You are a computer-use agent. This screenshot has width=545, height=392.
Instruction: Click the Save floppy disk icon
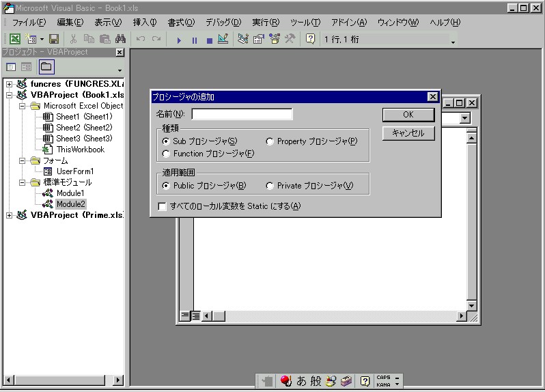click(53, 40)
